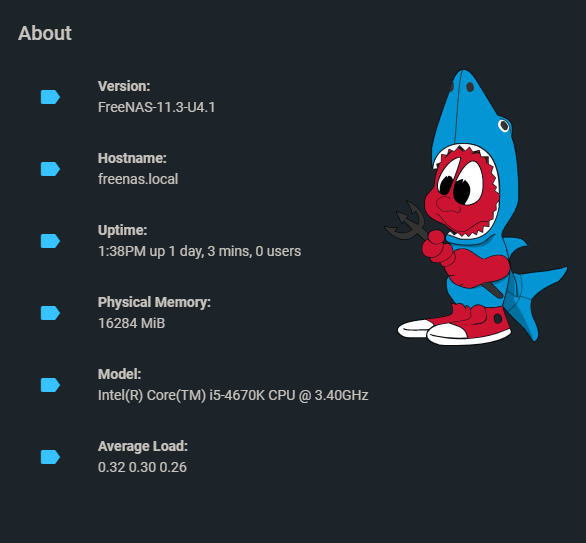
Task: Click the 16284 MiB memory value
Action: click(x=131, y=323)
